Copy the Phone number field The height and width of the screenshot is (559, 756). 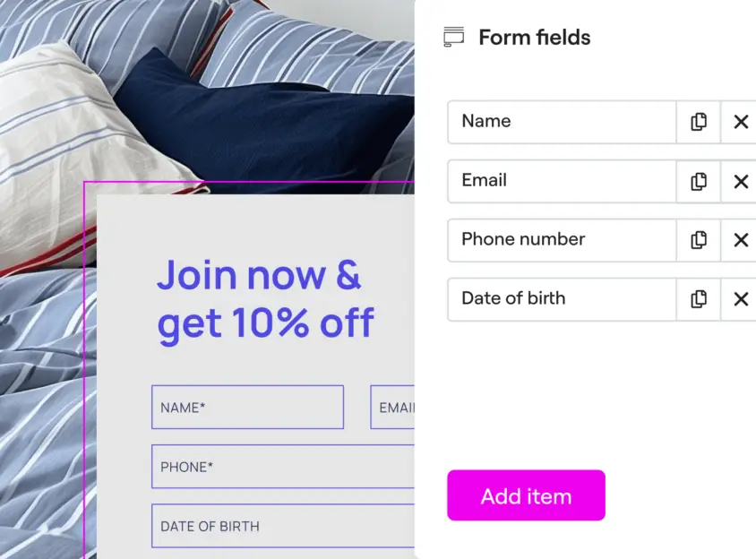699,240
